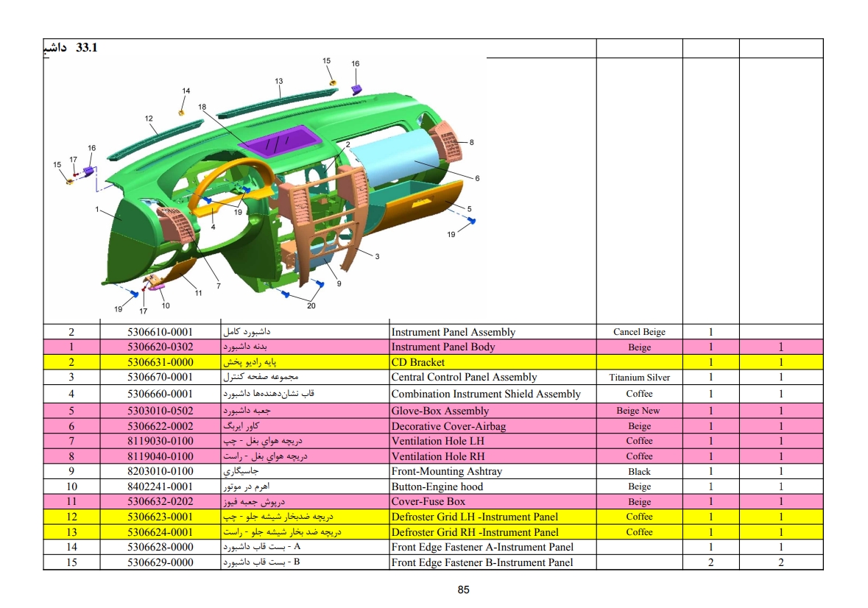Click part number 5306628-0000
The height and width of the screenshot is (608, 868).
point(160,547)
